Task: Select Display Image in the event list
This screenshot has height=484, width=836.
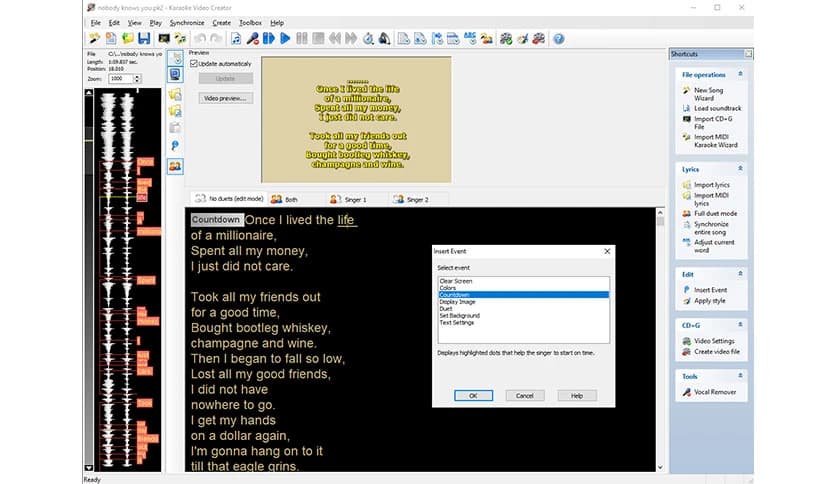Action: click(x=524, y=302)
